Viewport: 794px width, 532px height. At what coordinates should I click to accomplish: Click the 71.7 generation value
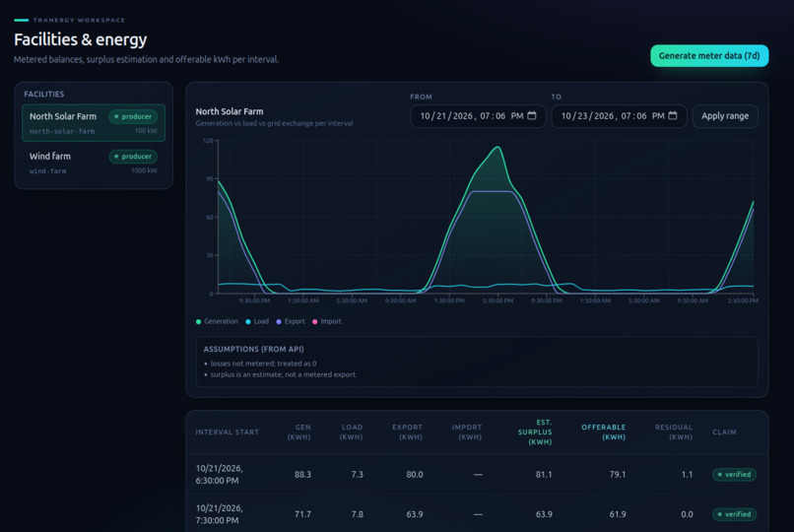pyautogui.click(x=302, y=514)
